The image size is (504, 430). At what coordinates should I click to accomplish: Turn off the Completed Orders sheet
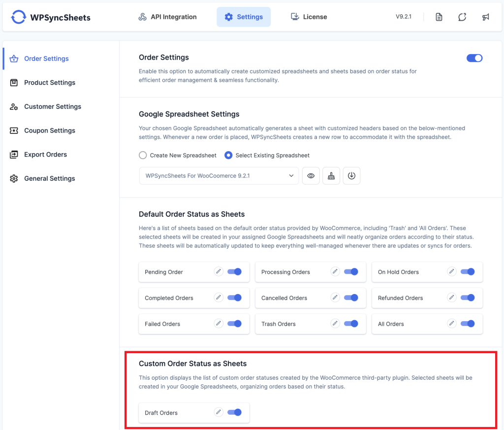(235, 298)
